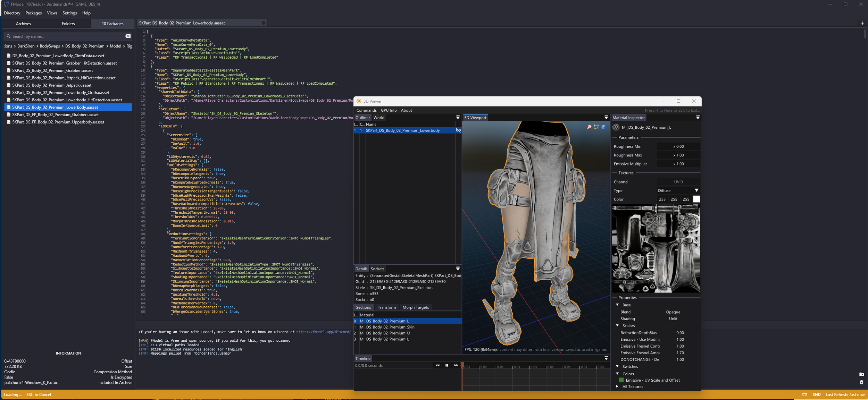Click the fast-forward button in Timeline
The height and width of the screenshot is (400, 868).
tap(456, 365)
